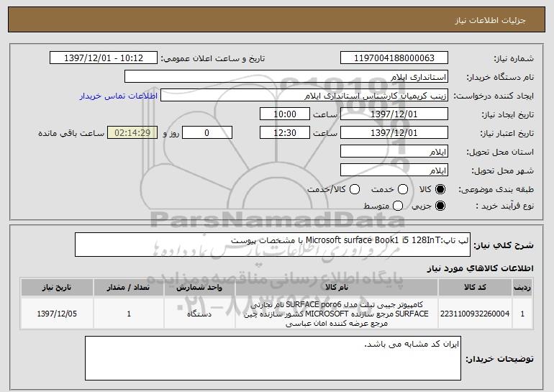Click the public announcement date field

point(104,58)
